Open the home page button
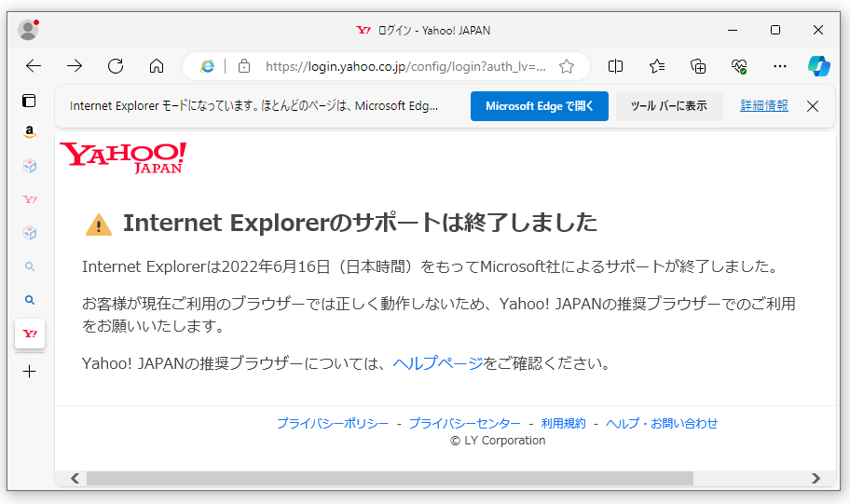The image size is (850, 504). [157, 66]
